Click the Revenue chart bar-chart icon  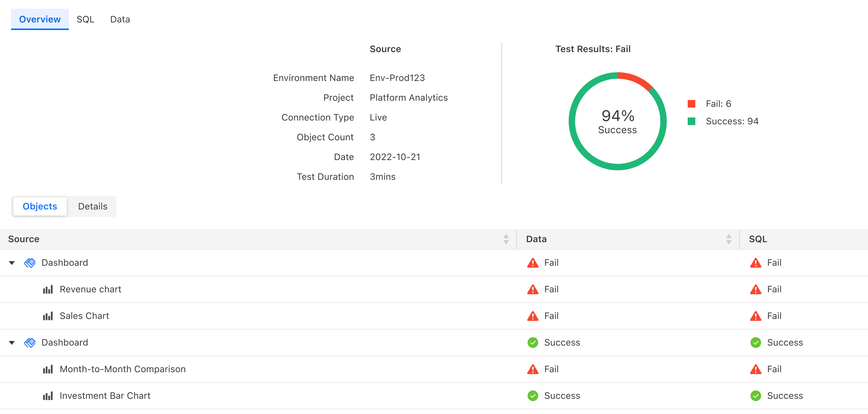tap(48, 290)
